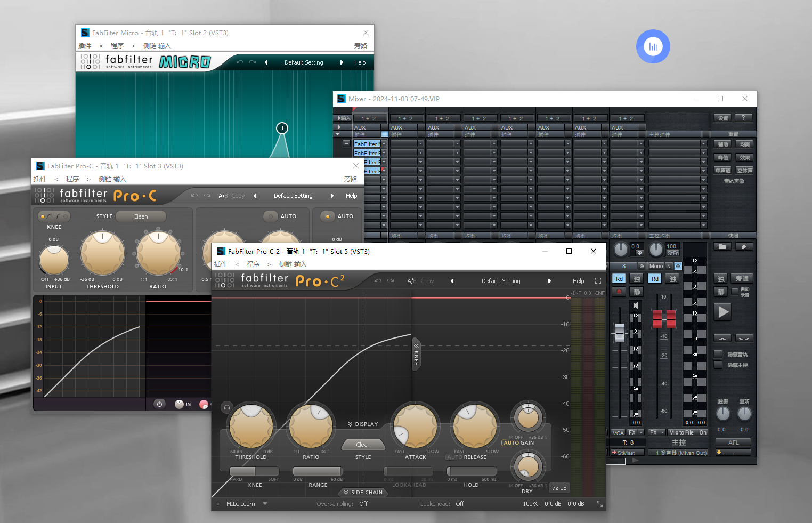Expand the 输入 row triangle in Mixer

[x=339, y=118]
